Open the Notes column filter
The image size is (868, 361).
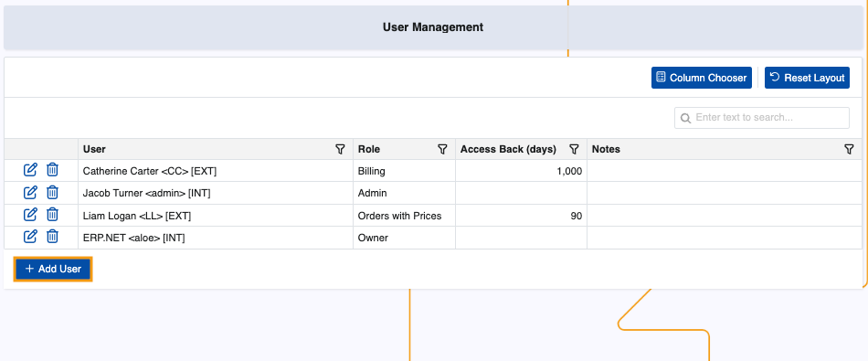pos(849,149)
